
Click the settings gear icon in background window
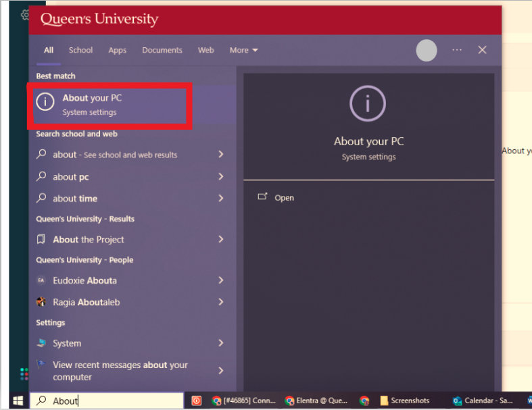pyautogui.click(x=25, y=15)
